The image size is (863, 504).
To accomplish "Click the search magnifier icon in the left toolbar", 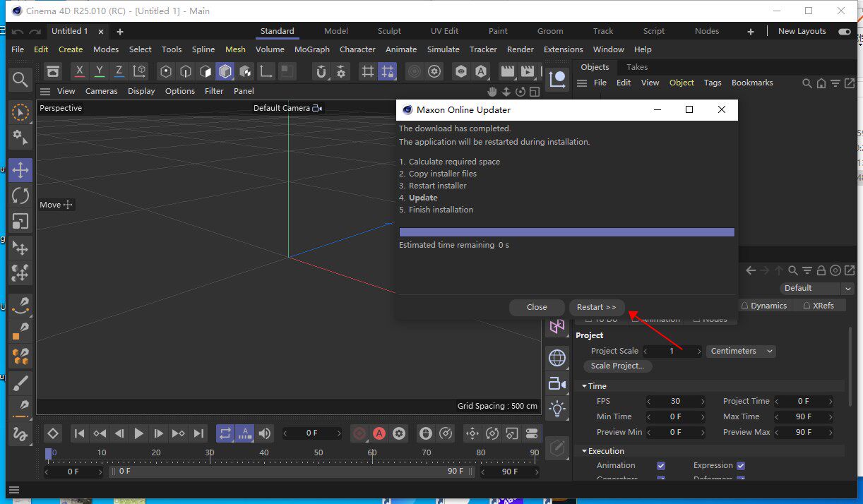I will (x=20, y=79).
